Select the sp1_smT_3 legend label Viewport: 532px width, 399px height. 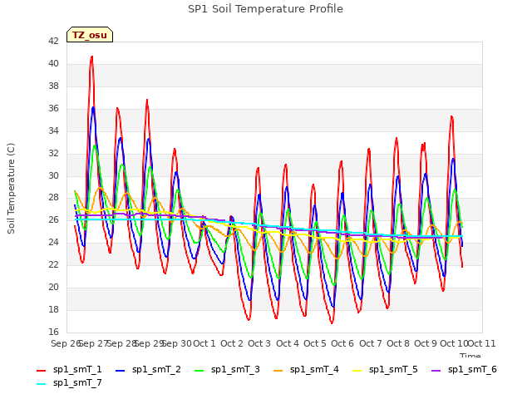[x=235, y=370]
